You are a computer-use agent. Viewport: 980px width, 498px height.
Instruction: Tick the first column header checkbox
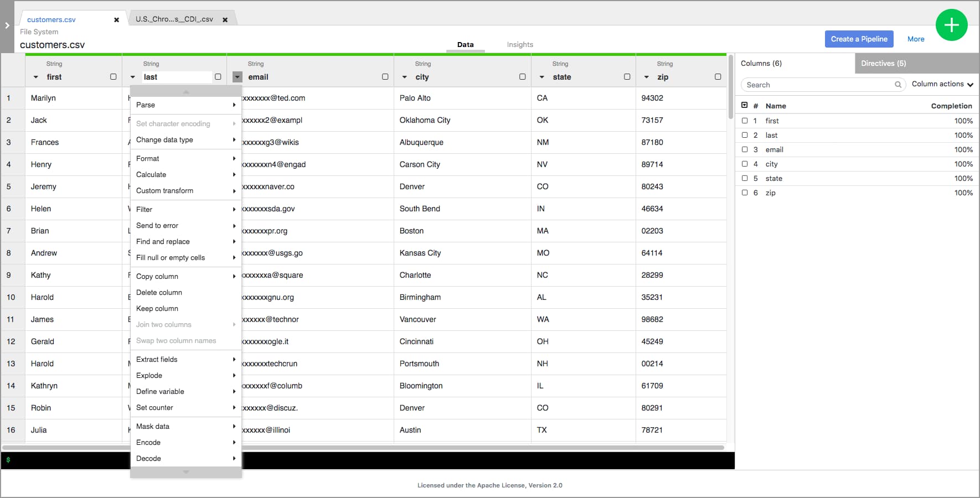coord(113,77)
